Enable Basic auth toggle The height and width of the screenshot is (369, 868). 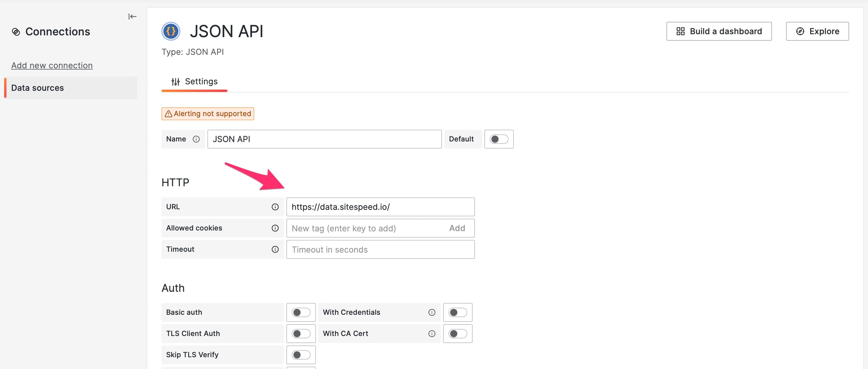pos(301,311)
